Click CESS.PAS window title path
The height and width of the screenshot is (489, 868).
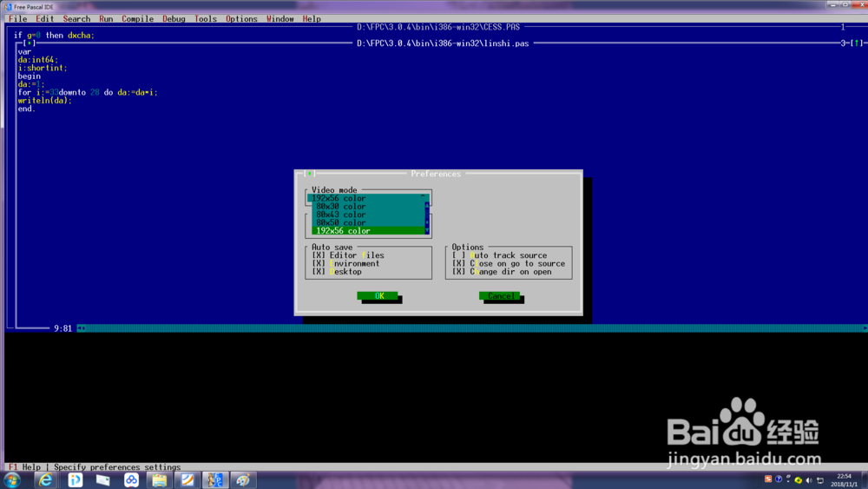437,27
